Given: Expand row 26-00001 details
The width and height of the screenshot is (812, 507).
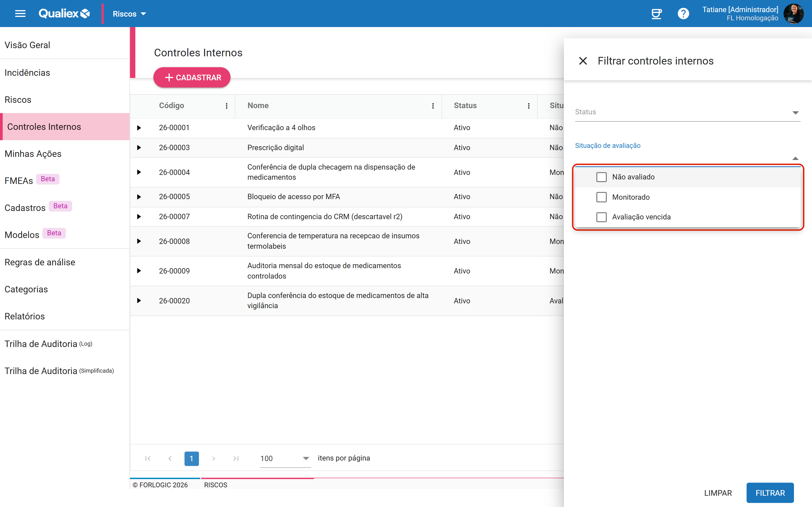Looking at the screenshot, I should click(x=139, y=128).
